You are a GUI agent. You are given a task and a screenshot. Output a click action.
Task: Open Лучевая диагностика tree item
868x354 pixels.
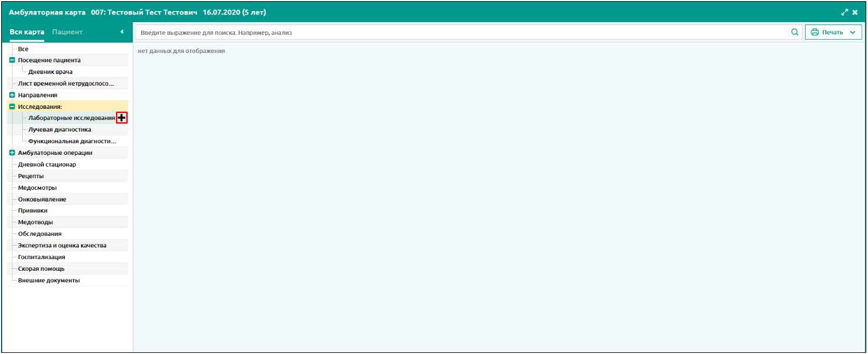[x=59, y=130]
